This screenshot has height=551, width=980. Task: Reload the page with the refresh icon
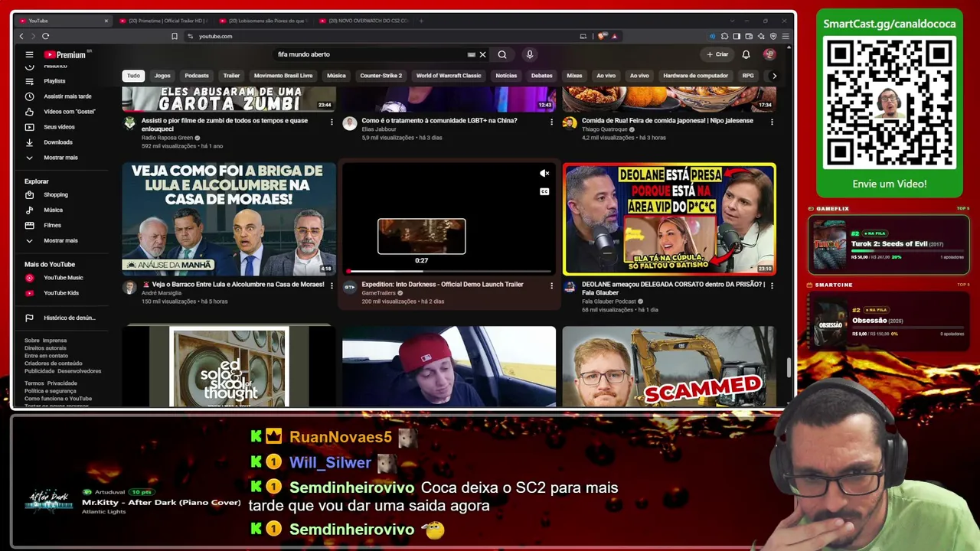tap(46, 36)
